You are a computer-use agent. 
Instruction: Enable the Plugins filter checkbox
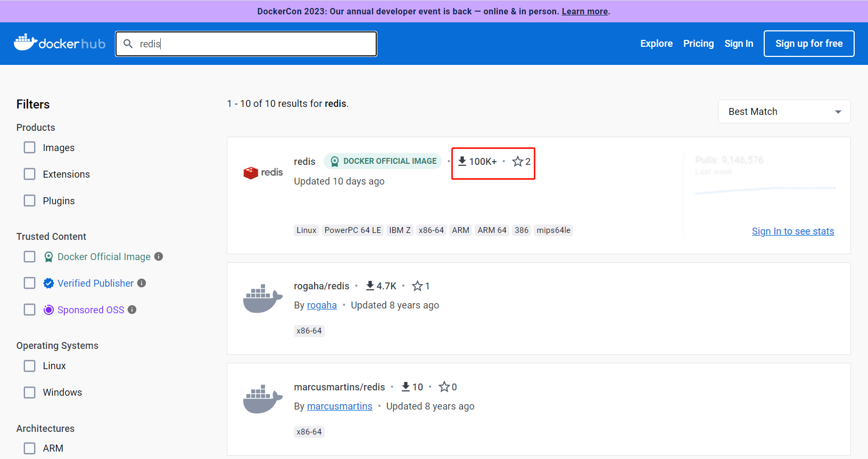tap(30, 201)
